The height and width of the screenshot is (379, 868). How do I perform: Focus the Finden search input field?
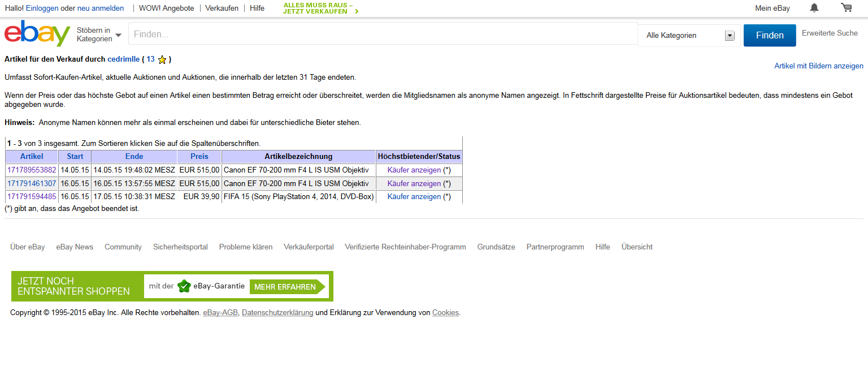(x=383, y=35)
